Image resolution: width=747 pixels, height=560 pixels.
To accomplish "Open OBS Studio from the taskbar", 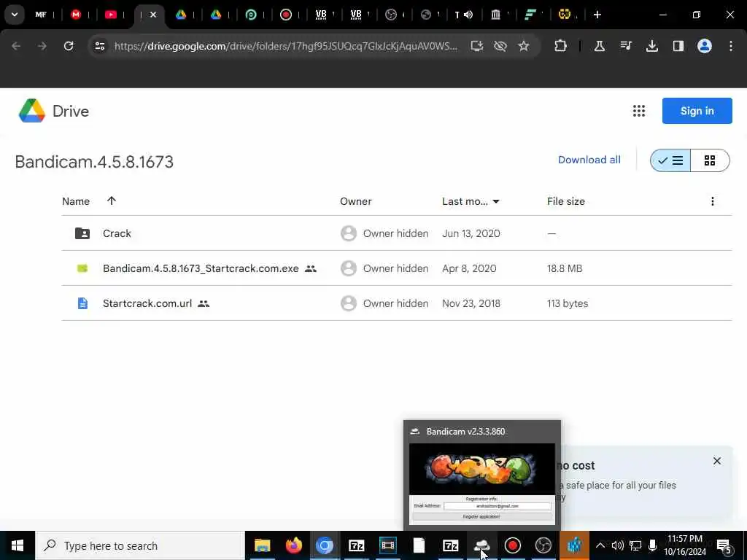I will click(x=543, y=545).
